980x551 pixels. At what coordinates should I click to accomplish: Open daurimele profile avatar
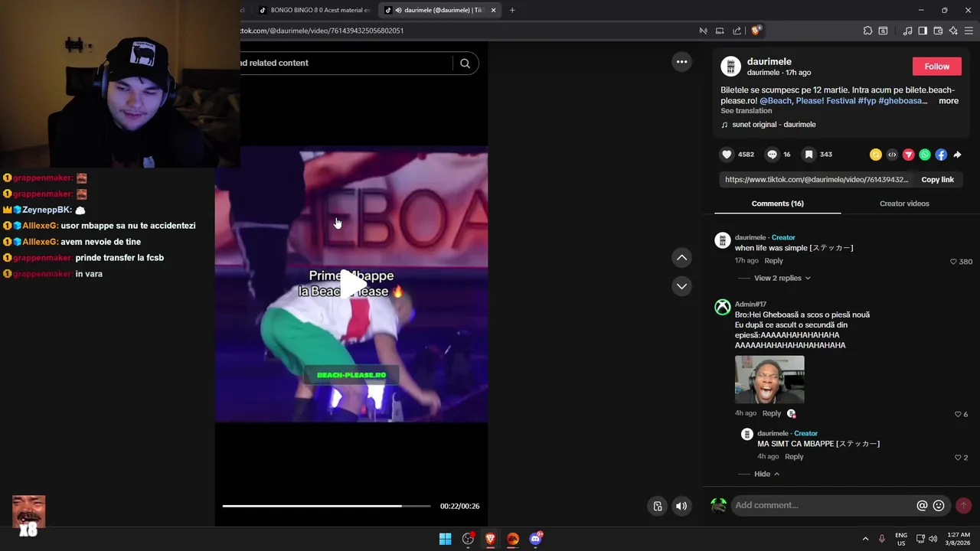pyautogui.click(x=731, y=67)
